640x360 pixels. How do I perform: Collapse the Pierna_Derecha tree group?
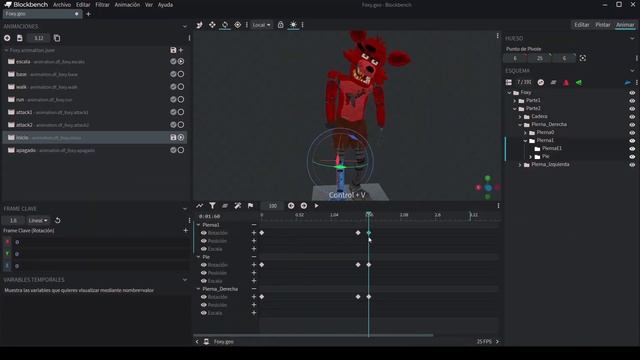pos(520,124)
